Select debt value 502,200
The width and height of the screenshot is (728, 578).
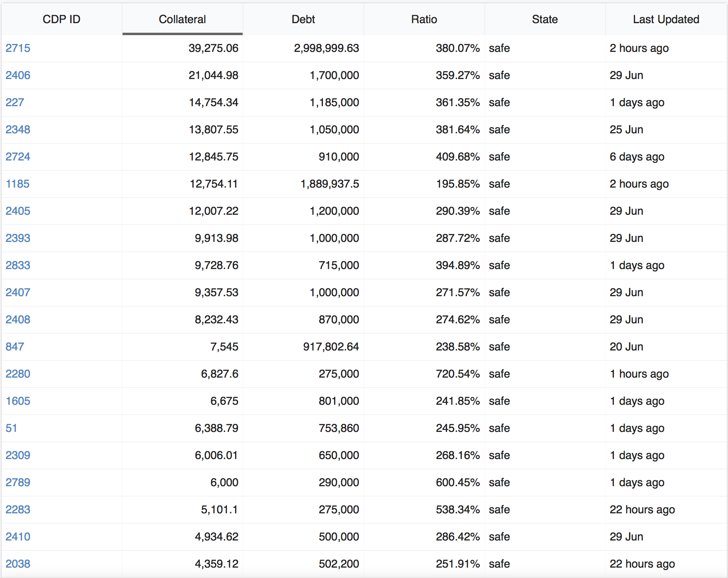(x=339, y=564)
